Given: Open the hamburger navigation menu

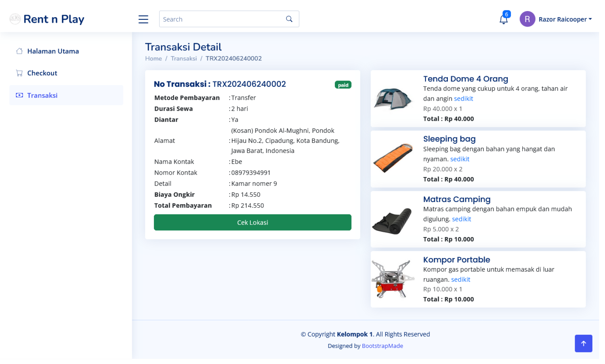Looking at the screenshot, I should (143, 19).
